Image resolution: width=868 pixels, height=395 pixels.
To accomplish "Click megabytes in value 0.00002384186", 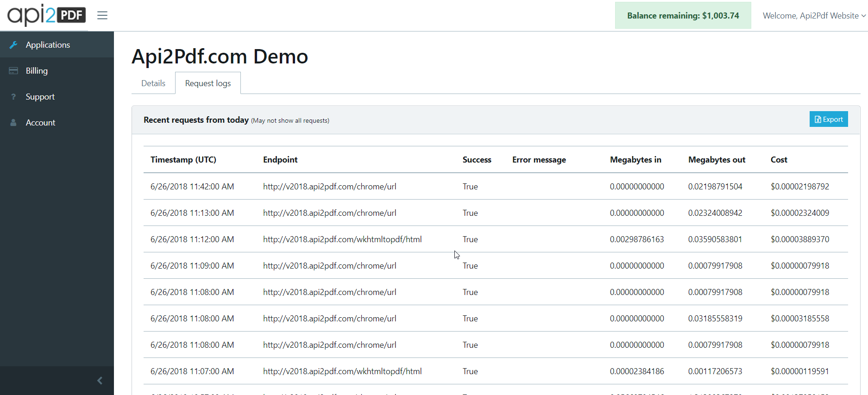I will coord(637,371).
